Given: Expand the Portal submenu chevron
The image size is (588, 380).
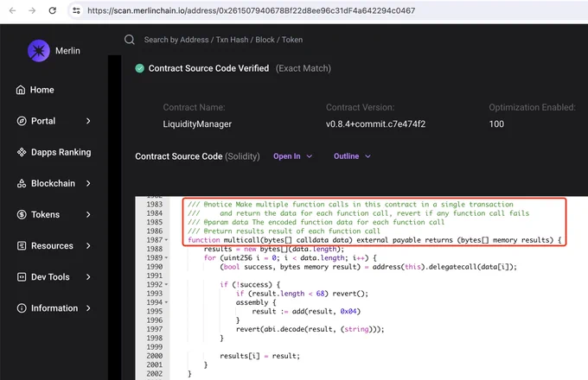Looking at the screenshot, I should click(88, 121).
